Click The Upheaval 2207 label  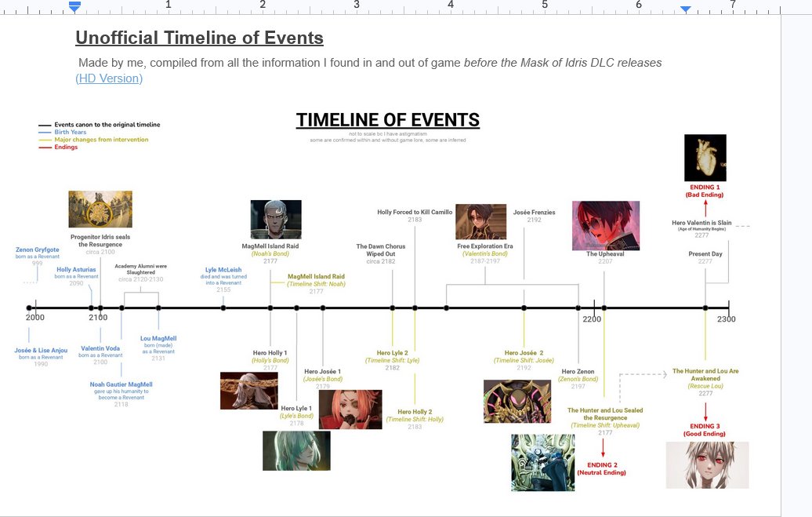pos(605,257)
